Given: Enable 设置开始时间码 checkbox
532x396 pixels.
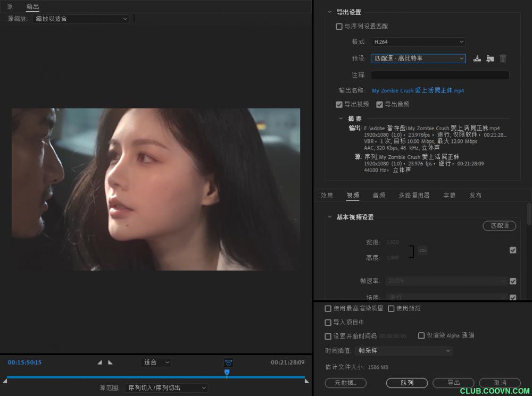Looking at the screenshot, I should (x=328, y=336).
